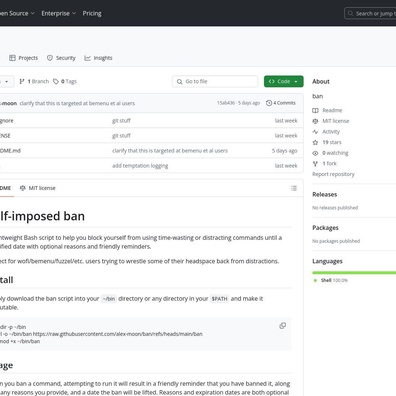Click the search icon in top bar
The width and height of the screenshot is (396, 396).
click(350, 13)
